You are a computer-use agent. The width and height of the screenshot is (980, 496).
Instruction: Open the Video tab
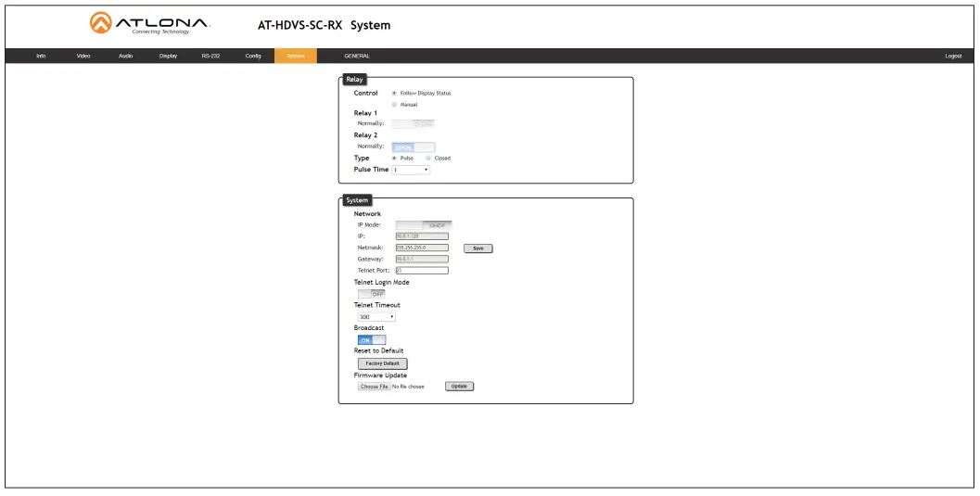click(x=83, y=57)
